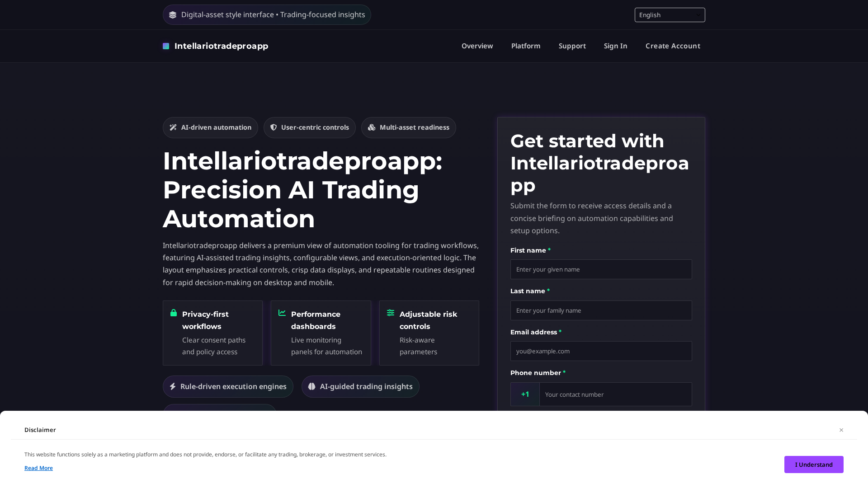Click the magic wand icon on AI-driven automation badge
868x488 pixels.
pos(173,127)
